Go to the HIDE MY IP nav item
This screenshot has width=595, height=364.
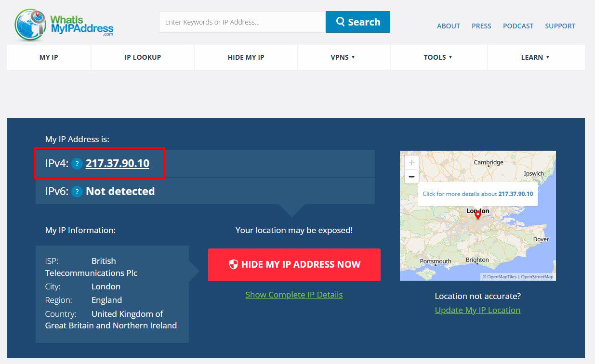pos(246,57)
